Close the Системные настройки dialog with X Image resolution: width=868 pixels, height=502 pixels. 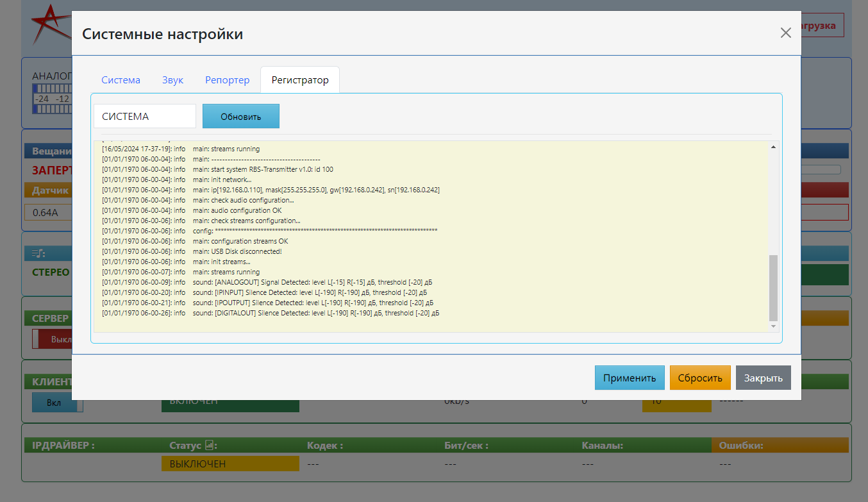(x=785, y=33)
